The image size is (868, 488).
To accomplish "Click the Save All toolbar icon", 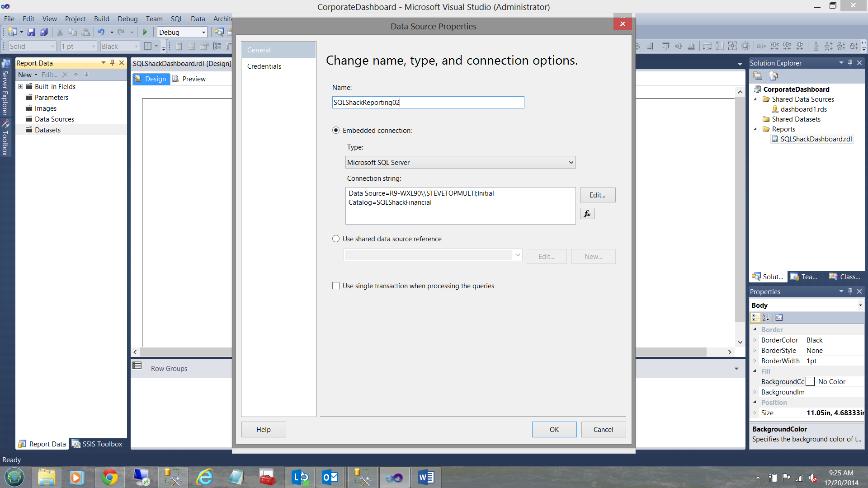I will 44,32.
